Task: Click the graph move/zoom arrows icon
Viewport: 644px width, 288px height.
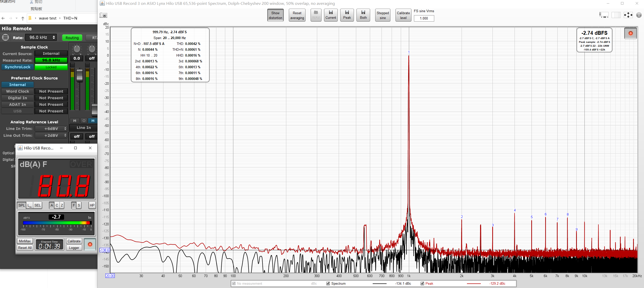Action: pyautogui.click(x=628, y=15)
